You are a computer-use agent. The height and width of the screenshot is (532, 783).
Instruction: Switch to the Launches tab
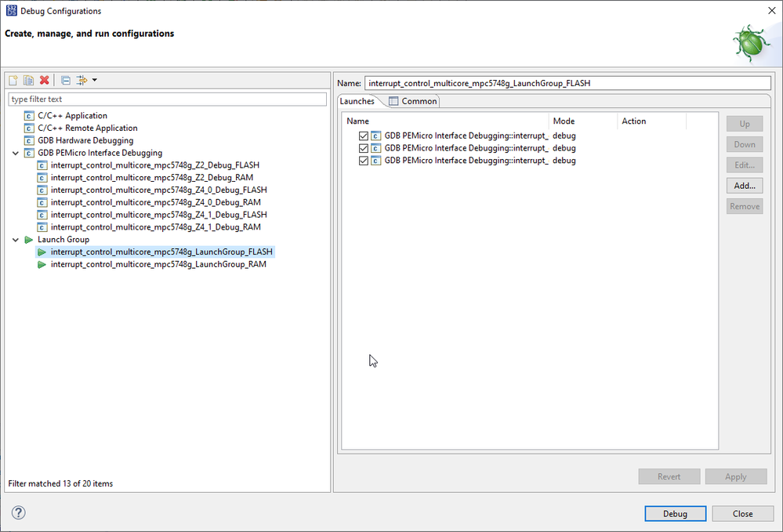pyautogui.click(x=357, y=101)
